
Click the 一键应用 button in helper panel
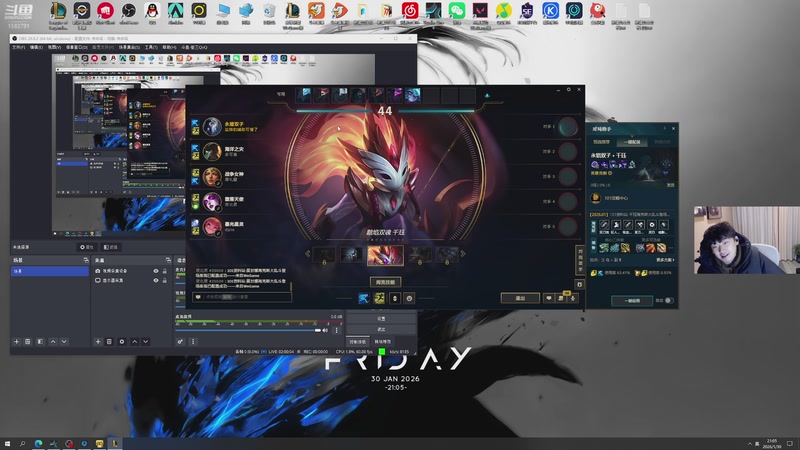(x=632, y=301)
